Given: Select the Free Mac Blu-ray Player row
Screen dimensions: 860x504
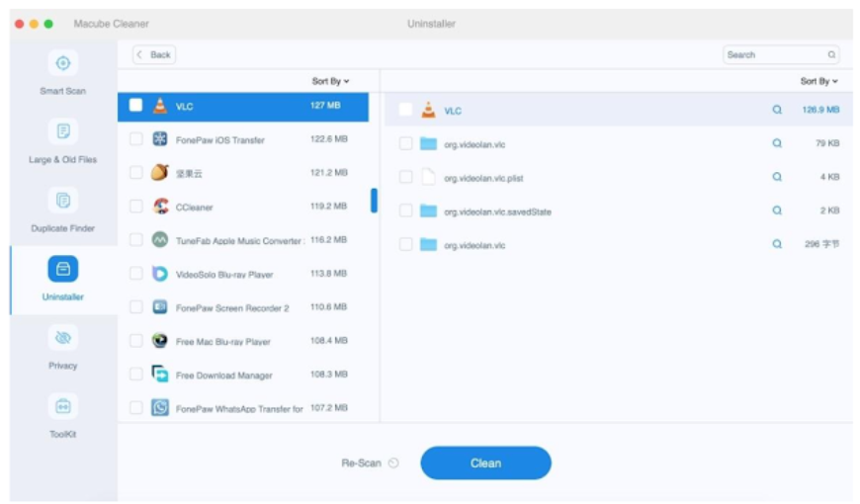Looking at the screenshot, I should click(243, 341).
